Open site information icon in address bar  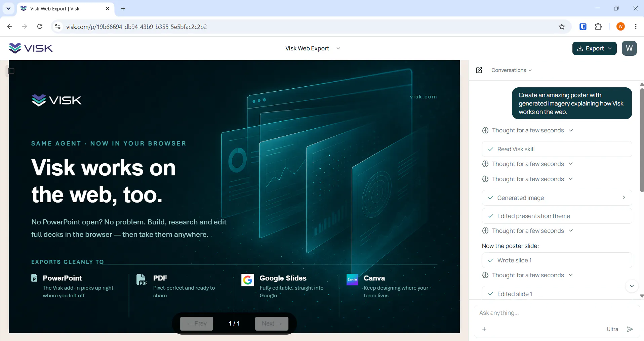coord(58,27)
